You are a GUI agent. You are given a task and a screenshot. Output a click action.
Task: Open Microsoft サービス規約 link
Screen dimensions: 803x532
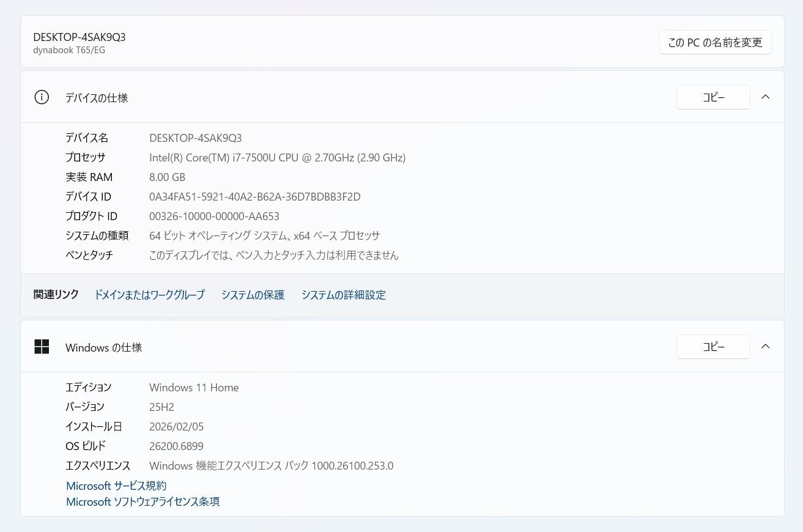116,486
